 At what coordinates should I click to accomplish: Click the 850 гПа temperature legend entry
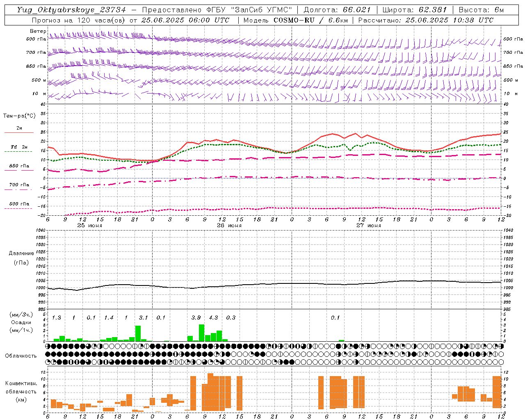[x=19, y=166]
